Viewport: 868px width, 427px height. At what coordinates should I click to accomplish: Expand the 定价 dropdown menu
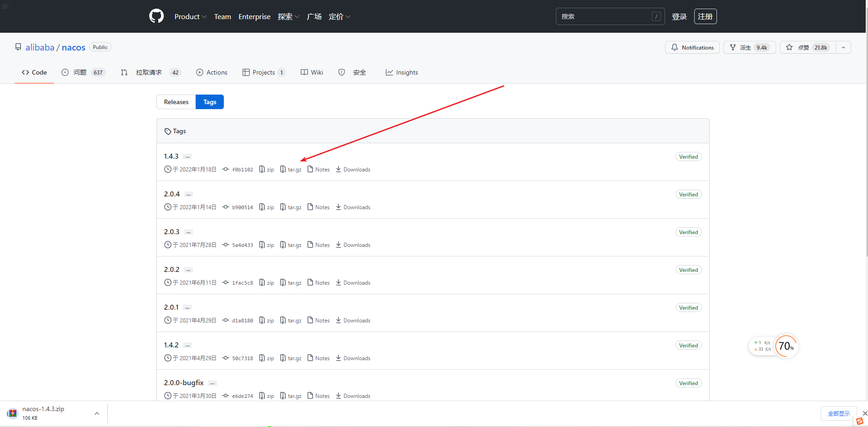[x=339, y=16]
